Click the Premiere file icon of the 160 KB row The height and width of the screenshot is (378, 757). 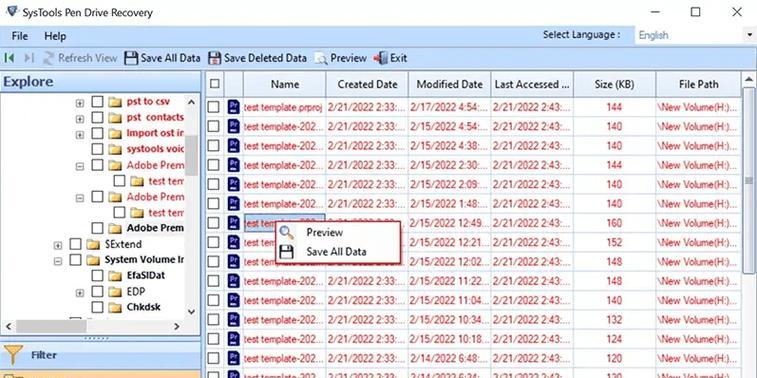point(234,223)
